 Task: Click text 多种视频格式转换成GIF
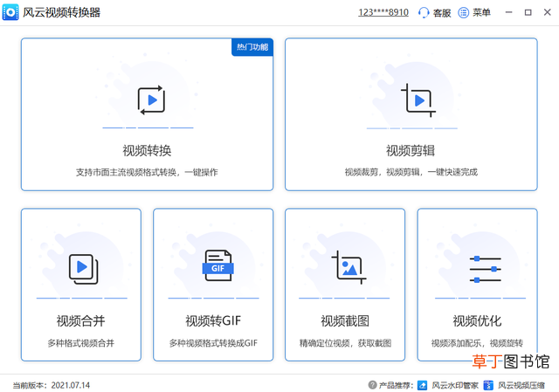pyautogui.click(x=213, y=343)
